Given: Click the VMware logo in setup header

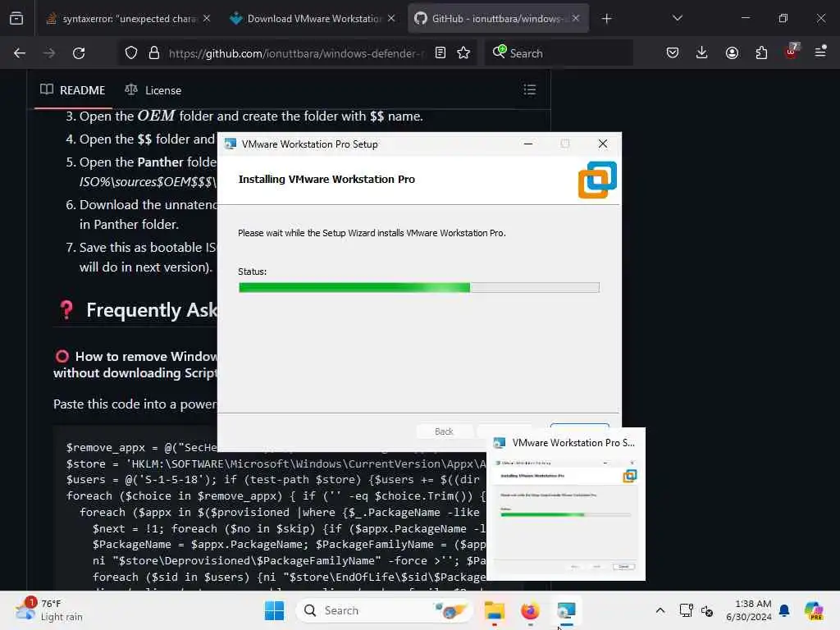Looking at the screenshot, I should coord(597,180).
